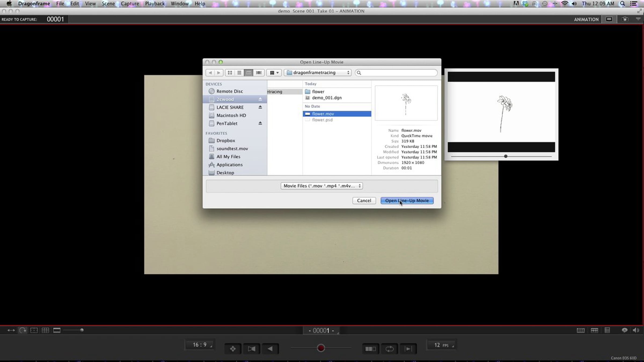Viewport: 644px width, 362px height.
Task: Click the Open Line-Up Movie button
Action: click(407, 201)
